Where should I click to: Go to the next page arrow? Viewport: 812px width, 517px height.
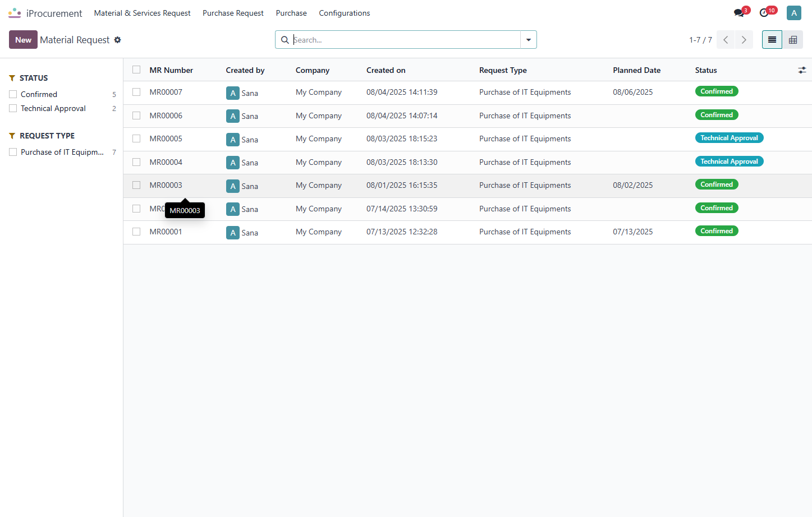point(744,40)
